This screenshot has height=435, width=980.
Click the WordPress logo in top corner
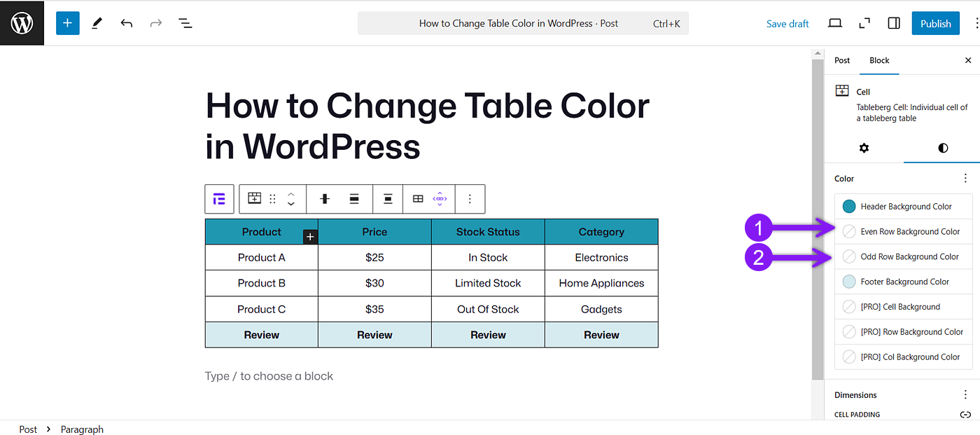pos(22,22)
